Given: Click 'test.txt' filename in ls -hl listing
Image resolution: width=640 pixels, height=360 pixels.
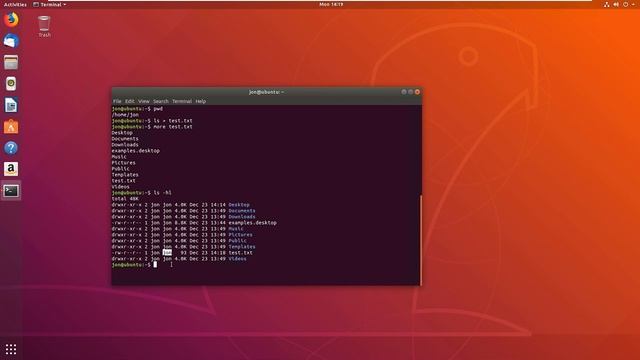Looking at the screenshot, I should click(x=240, y=253).
